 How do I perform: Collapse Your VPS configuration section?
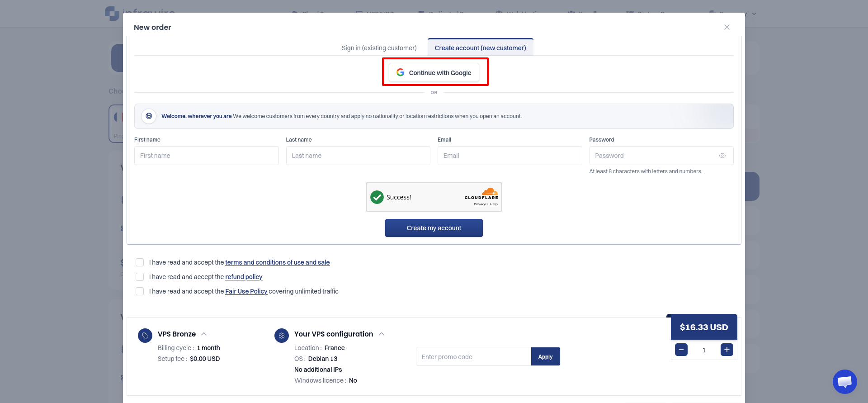coord(382,334)
